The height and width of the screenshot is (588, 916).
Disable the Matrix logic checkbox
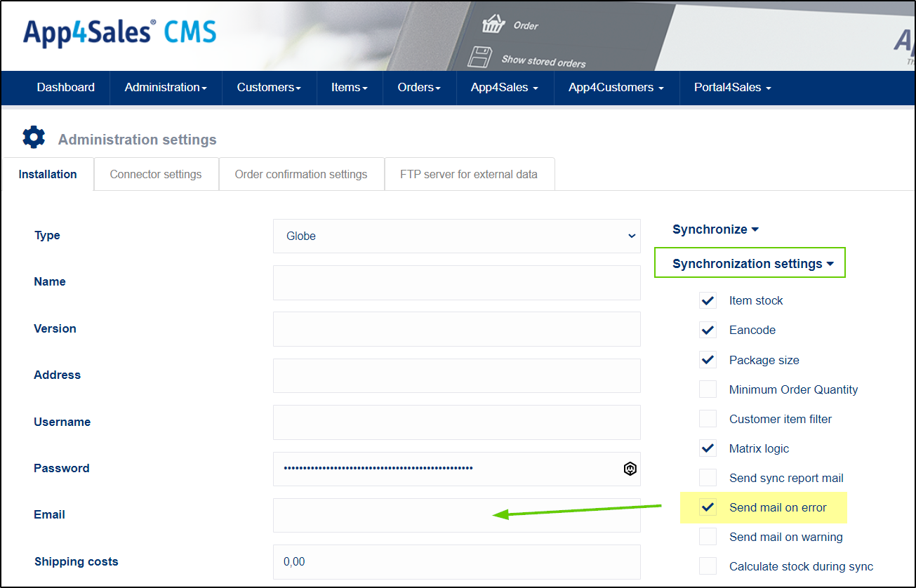pyautogui.click(x=708, y=448)
